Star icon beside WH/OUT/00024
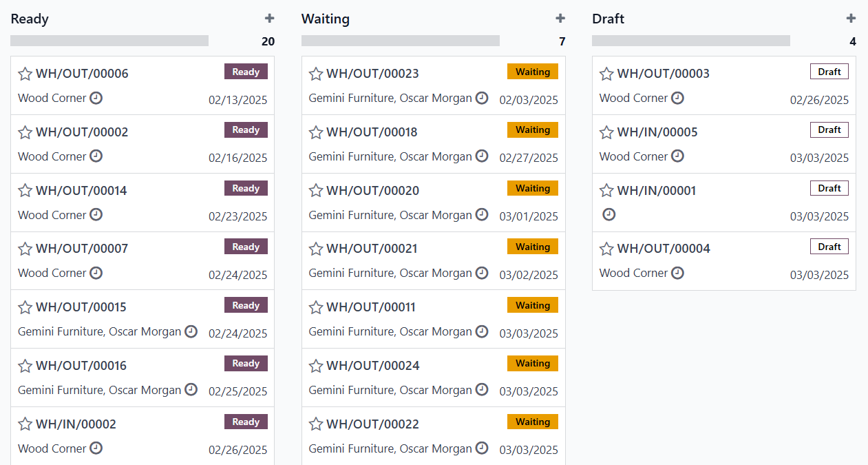This screenshot has width=868, height=465. (316, 366)
